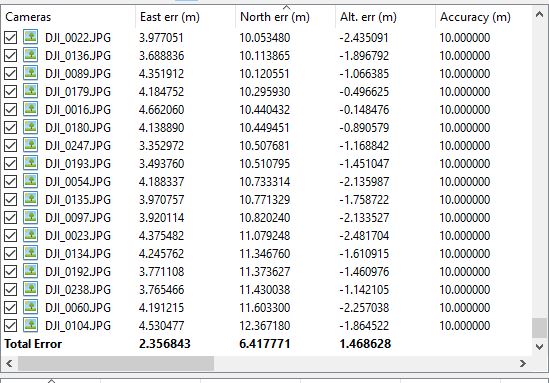Click the image icon for DJI_0238.JPG
This screenshot has width=549, height=383.
tap(30, 289)
